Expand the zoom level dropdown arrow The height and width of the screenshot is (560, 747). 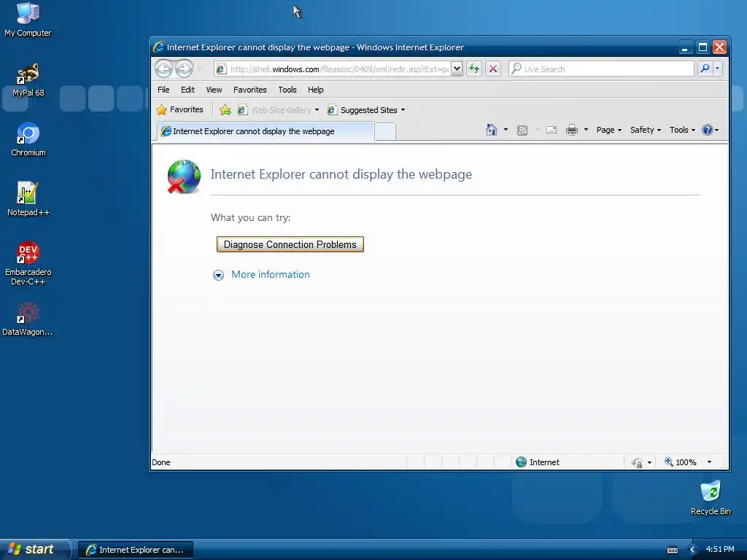pos(709,462)
